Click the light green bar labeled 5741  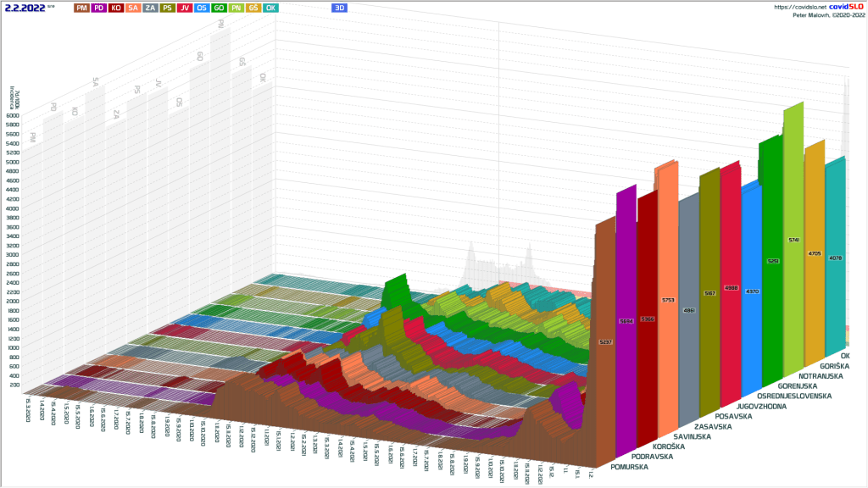(793, 241)
